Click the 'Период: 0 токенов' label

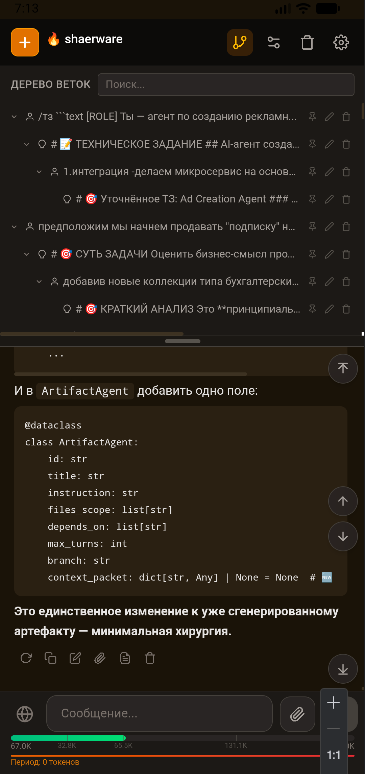45,762
